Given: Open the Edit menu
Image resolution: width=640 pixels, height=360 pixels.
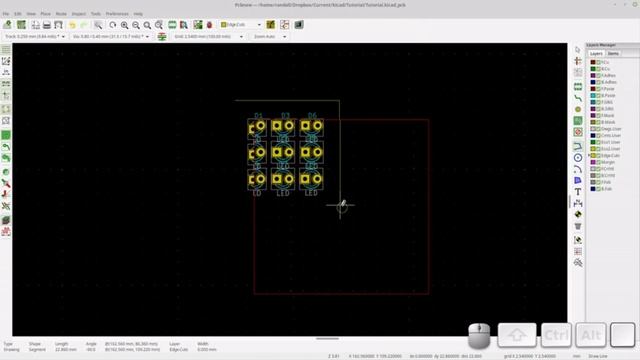Looking at the screenshot, I should [18, 14].
